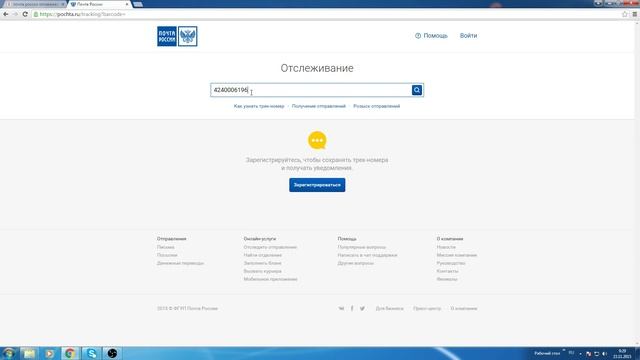The width and height of the screenshot is (640, 360).
Task: Open Другие вопросы footer link
Action: 355,263
